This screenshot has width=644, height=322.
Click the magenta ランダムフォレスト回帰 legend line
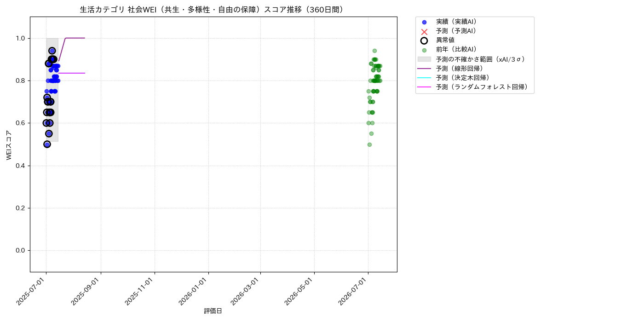pyautogui.click(x=424, y=87)
